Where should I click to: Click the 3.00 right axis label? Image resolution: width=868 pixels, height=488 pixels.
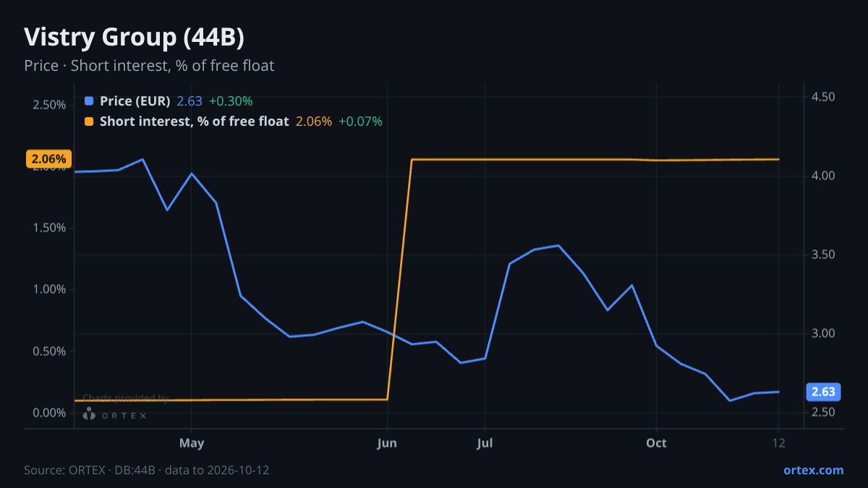(823, 333)
